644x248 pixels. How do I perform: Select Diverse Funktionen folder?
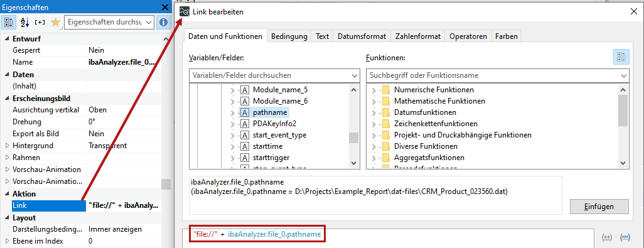point(426,146)
